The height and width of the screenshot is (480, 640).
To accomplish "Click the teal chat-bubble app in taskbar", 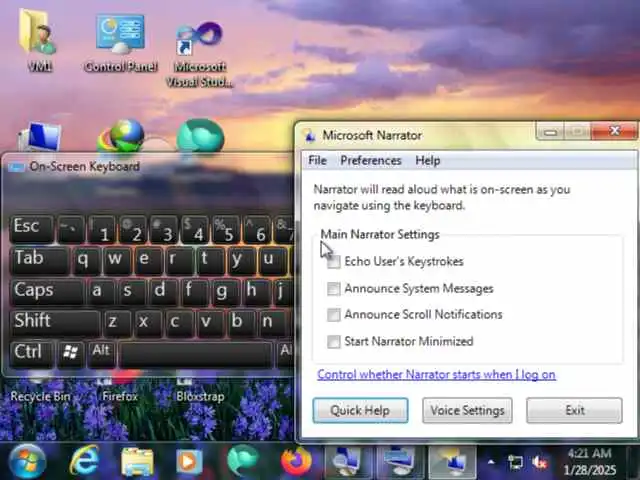I will (x=243, y=462).
